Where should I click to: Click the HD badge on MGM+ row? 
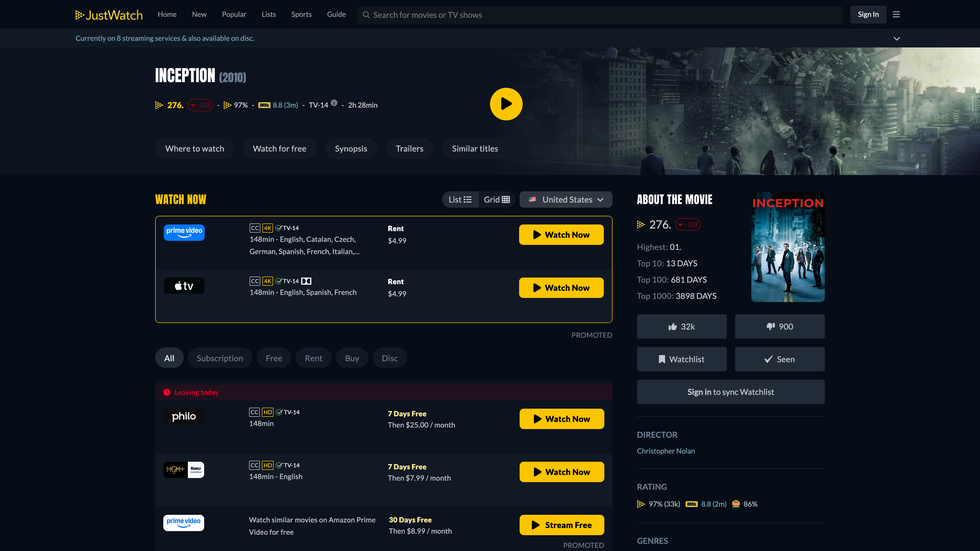coord(267,465)
